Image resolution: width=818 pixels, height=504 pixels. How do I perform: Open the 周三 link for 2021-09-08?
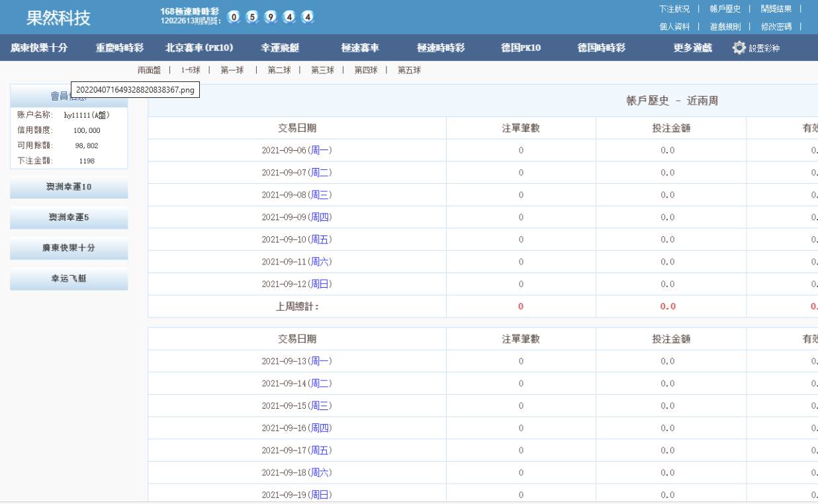coord(320,195)
